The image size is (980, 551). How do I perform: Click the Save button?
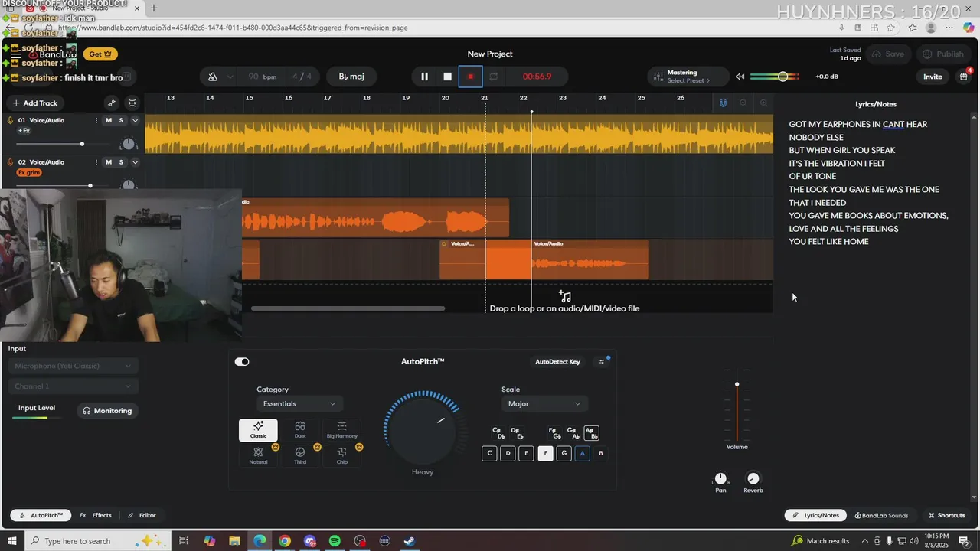click(887, 54)
